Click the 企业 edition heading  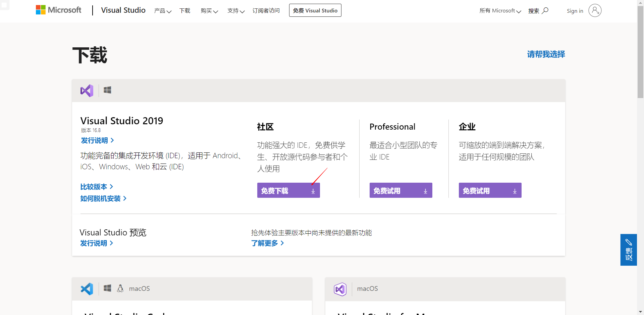(x=467, y=127)
